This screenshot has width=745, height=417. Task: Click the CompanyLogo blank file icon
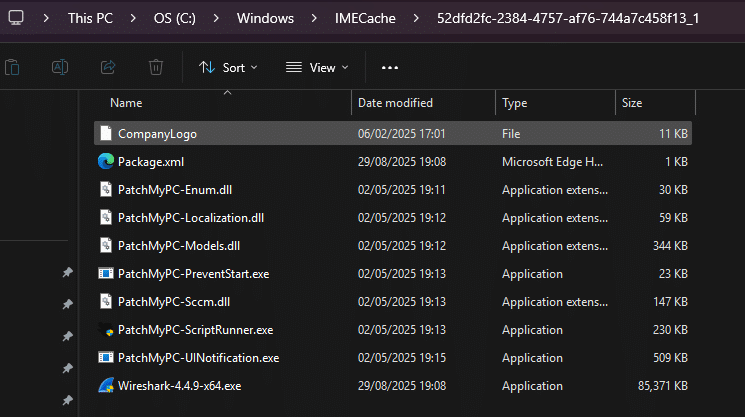pyautogui.click(x=106, y=133)
